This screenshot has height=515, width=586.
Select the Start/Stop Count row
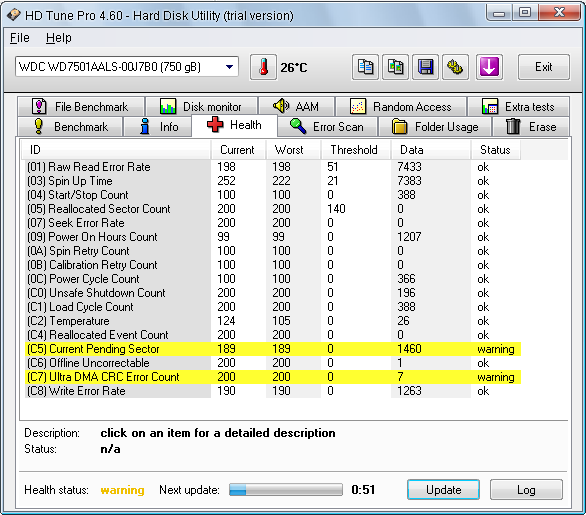[x=273, y=195]
